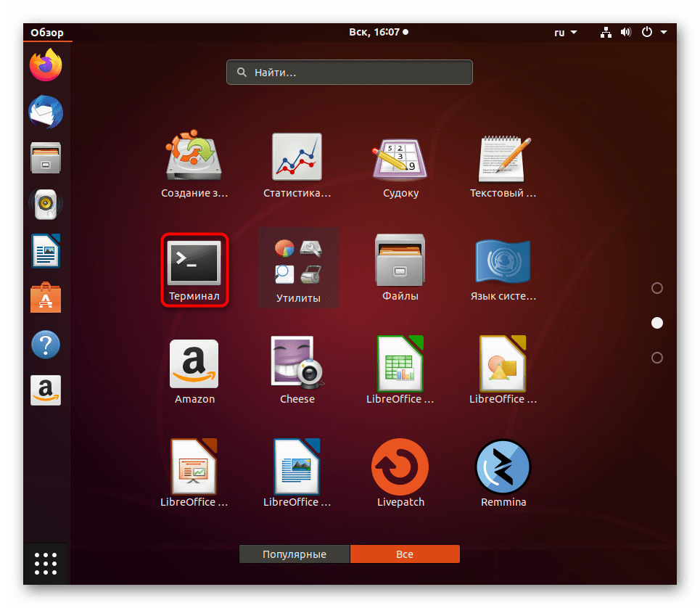Launch Rhythmbox from the dock
Image resolution: width=700 pixels, height=608 pixels.
pos(46,205)
